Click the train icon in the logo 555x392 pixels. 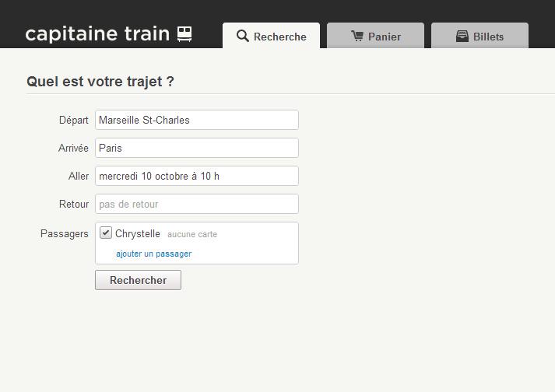tap(184, 33)
